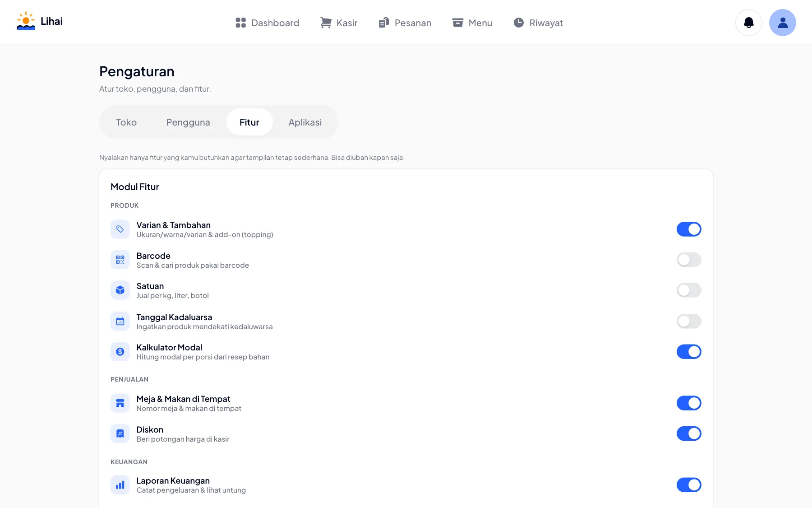Switch to the Toko tab
Viewport: 812px width, 508px height.
point(126,122)
